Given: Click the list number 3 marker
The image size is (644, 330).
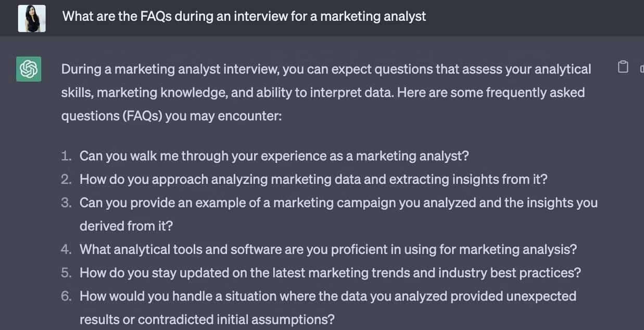Looking at the screenshot, I should pyautogui.click(x=66, y=202).
